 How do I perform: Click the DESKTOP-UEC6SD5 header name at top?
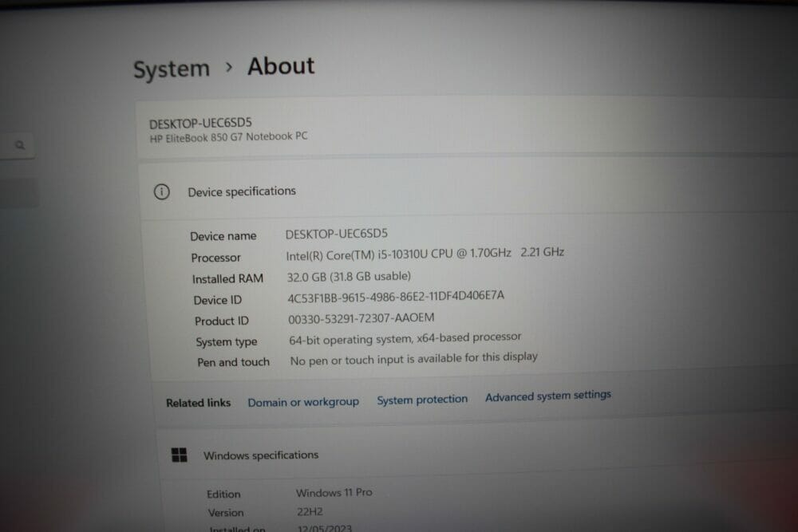[x=200, y=123]
